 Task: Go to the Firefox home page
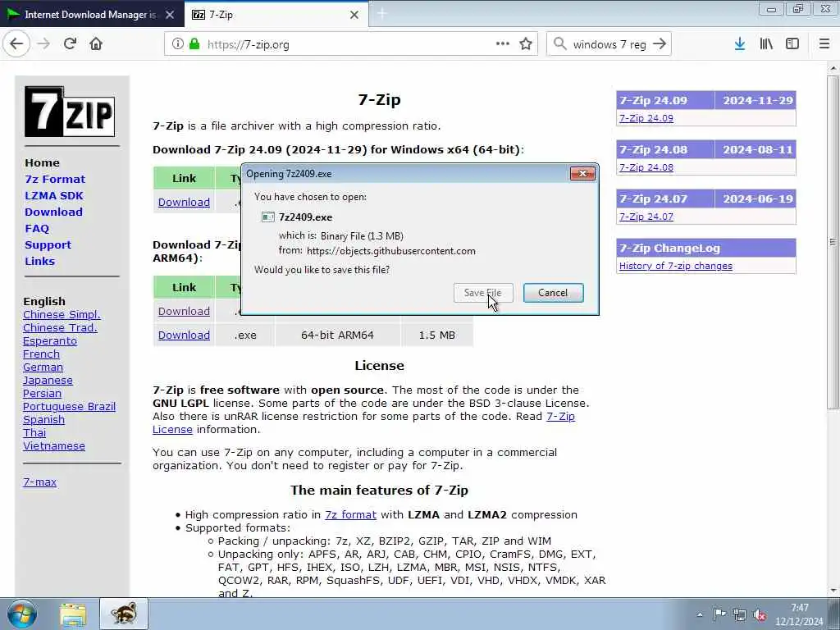coord(96,44)
